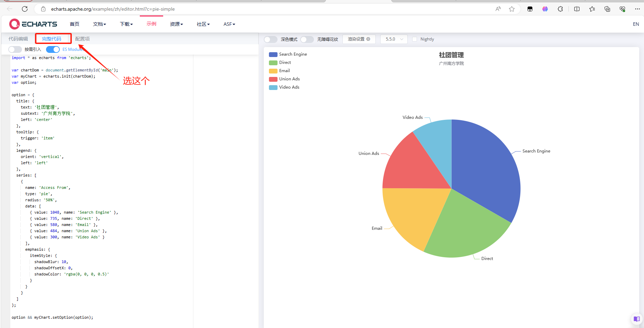Open the browser extensions puzzle icon
Image resolution: width=644 pixels, height=328 pixels.
(560, 9)
